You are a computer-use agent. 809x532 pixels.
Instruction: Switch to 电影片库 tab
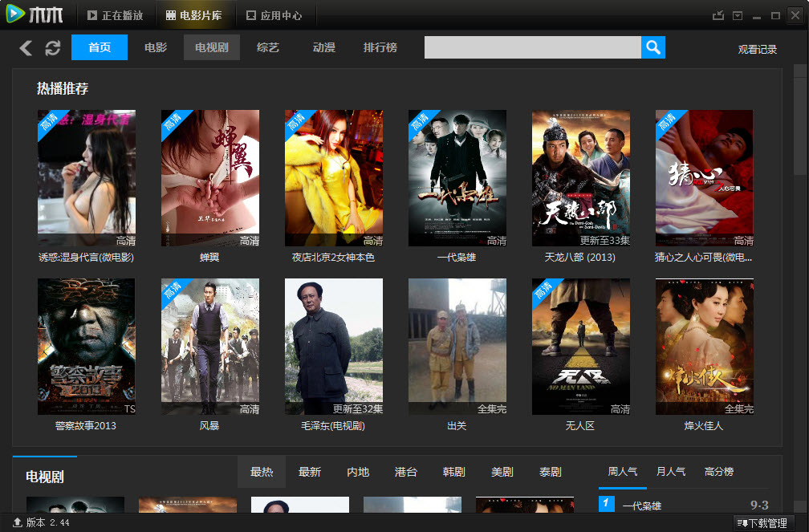tap(193, 15)
